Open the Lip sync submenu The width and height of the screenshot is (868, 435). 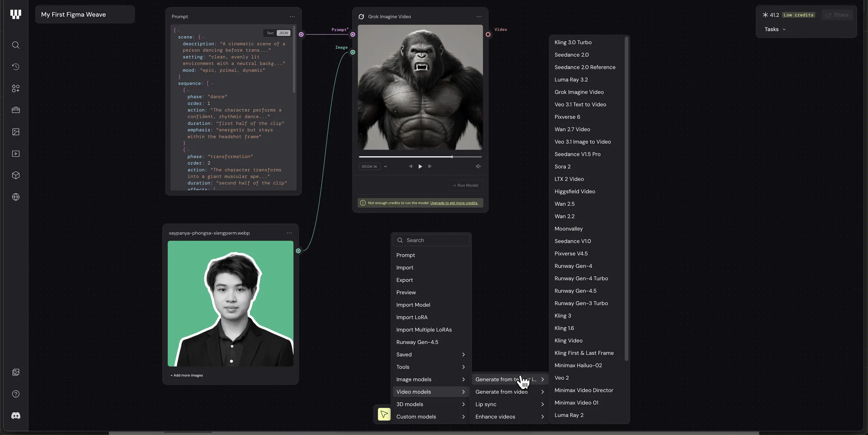click(x=510, y=404)
